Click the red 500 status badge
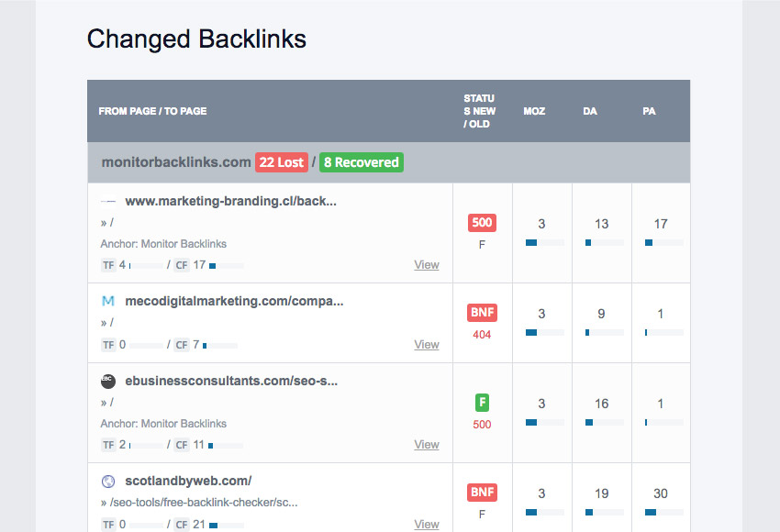780x532 pixels. (x=482, y=222)
